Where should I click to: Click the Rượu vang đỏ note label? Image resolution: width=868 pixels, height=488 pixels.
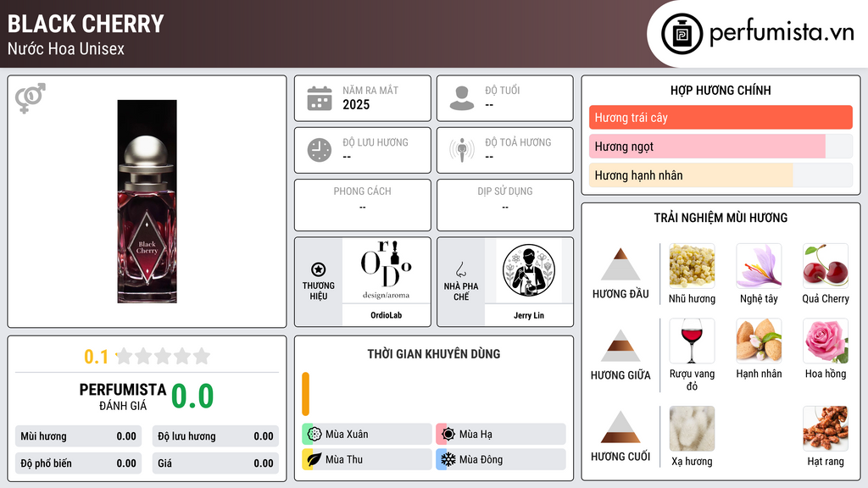tap(692, 380)
